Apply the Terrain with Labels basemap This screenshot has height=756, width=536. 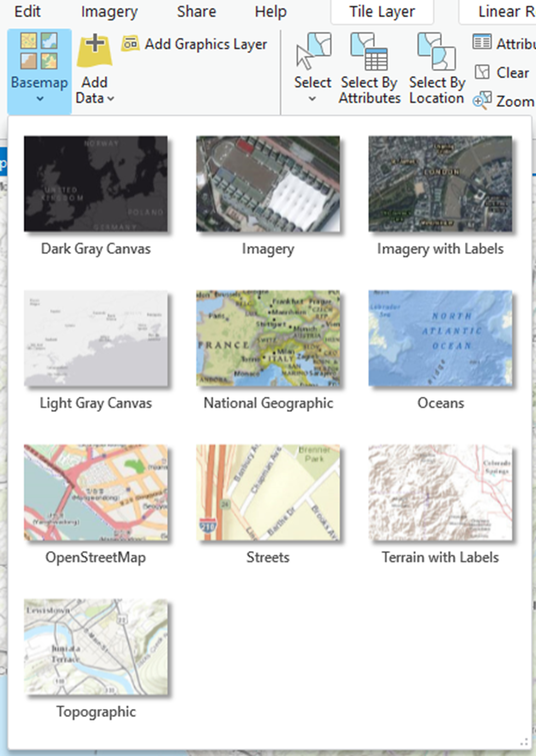(x=440, y=492)
